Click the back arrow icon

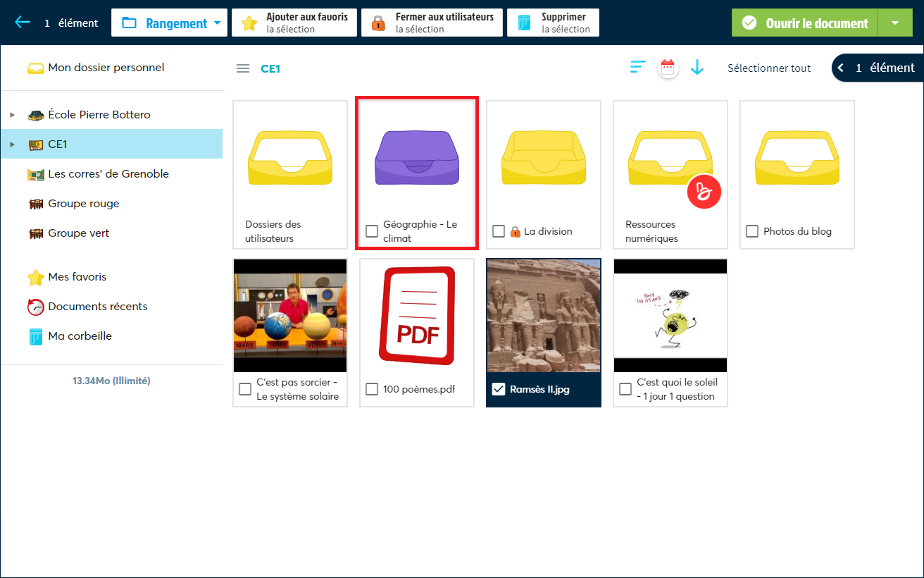point(23,23)
